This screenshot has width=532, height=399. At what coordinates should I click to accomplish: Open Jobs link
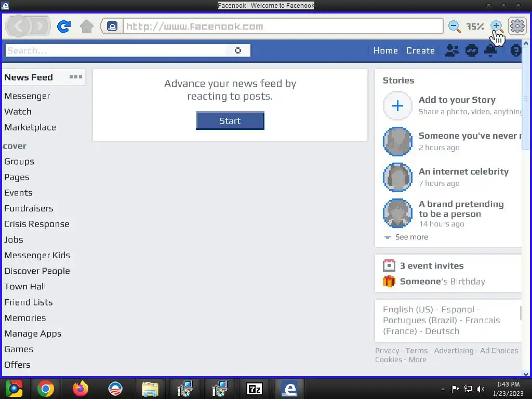(x=14, y=240)
